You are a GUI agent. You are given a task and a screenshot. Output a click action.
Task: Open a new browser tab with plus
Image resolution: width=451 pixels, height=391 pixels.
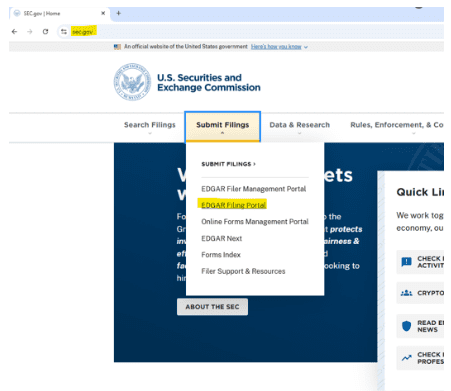pyautogui.click(x=118, y=13)
